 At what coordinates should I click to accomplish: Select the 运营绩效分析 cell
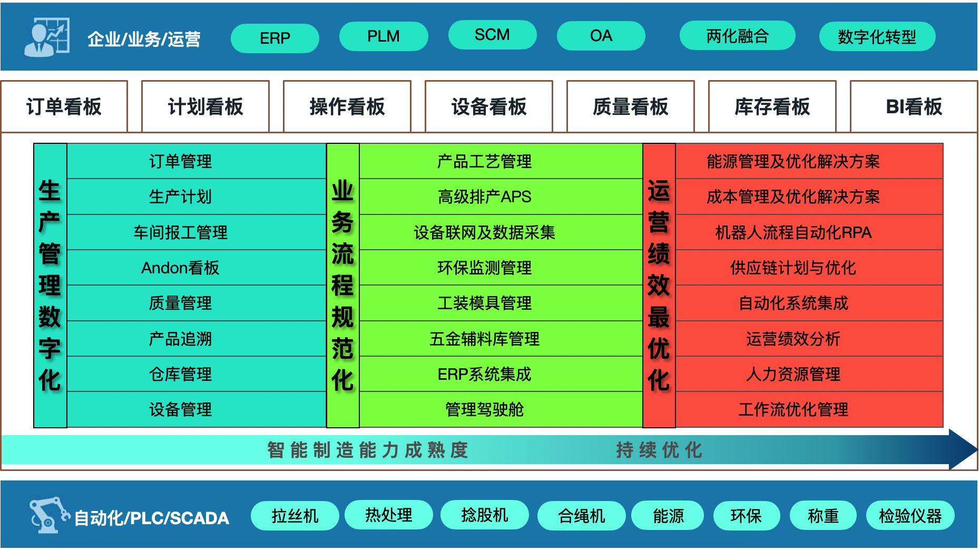(809, 339)
